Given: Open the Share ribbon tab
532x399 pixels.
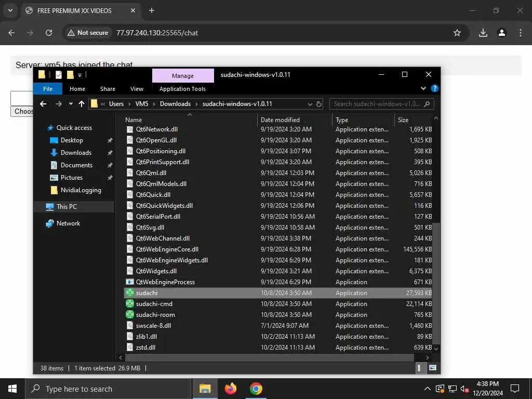Looking at the screenshot, I should (108, 88).
